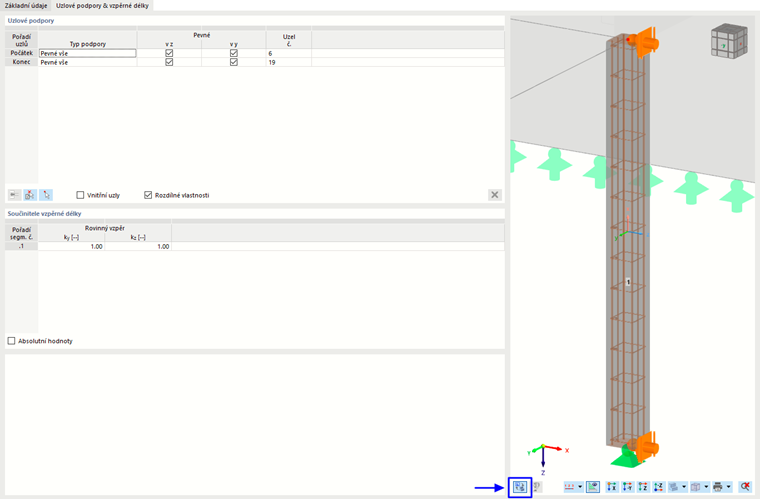The height and width of the screenshot is (499, 760).
Task: Click the view in Z direction icon
Action: click(643, 487)
